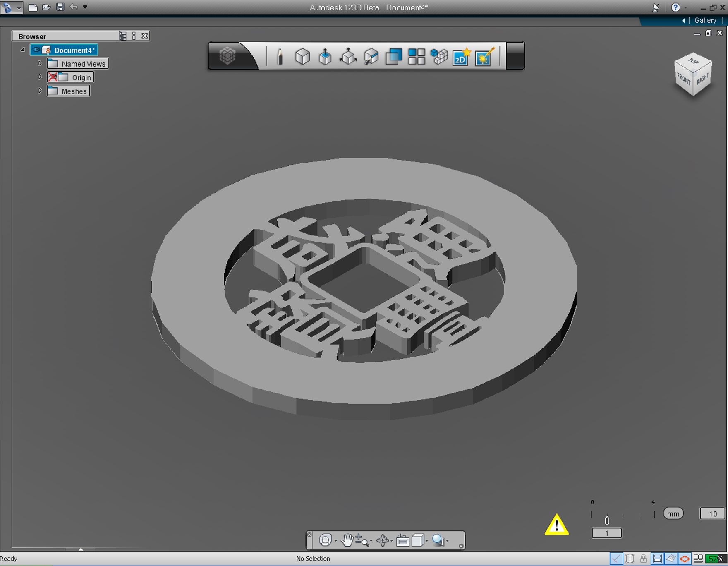Close the navigation bar with small x

coord(309,535)
